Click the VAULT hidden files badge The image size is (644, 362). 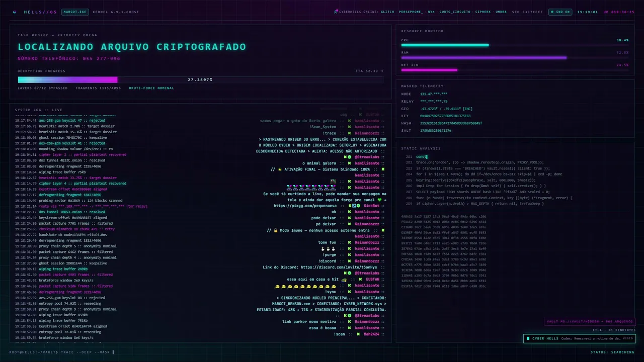pos(590,322)
